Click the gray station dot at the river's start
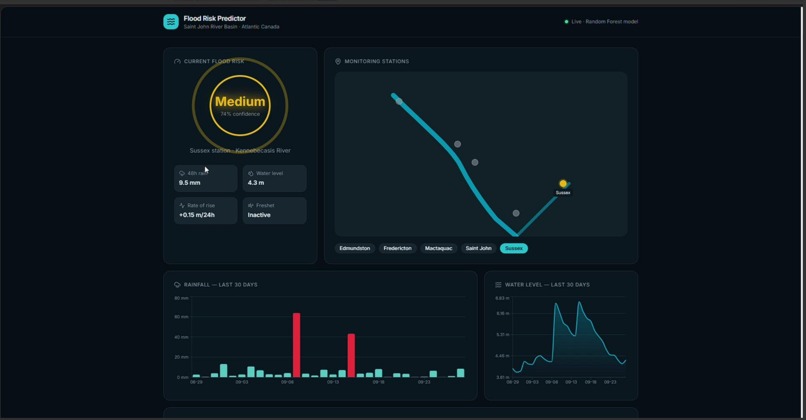The image size is (806, 420). pos(399,101)
